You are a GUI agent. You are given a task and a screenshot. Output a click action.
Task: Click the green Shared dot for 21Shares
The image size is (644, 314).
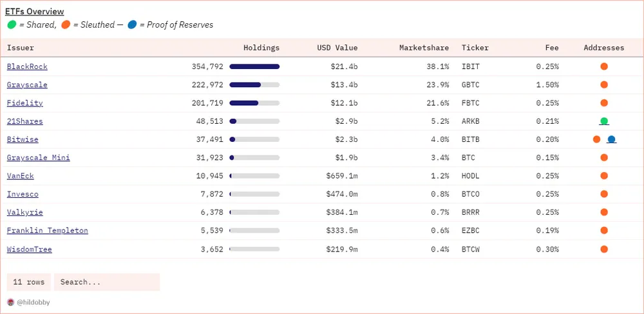tap(603, 121)
